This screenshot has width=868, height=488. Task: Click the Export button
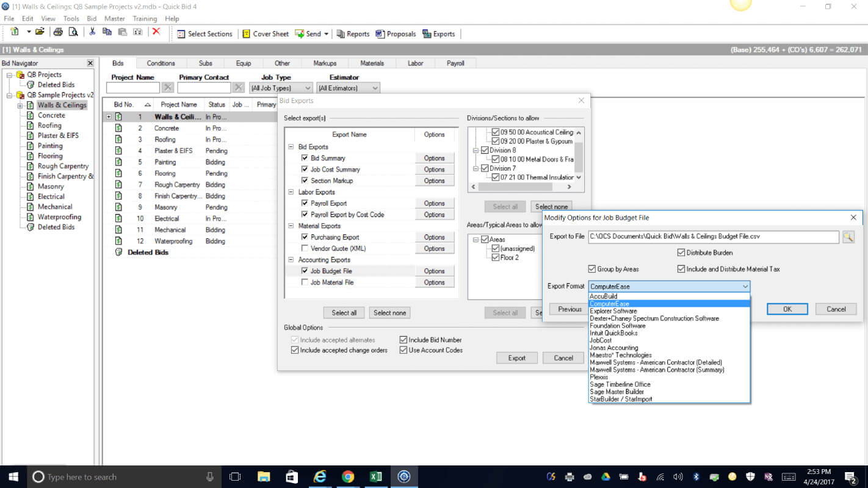tap(516, 358)
